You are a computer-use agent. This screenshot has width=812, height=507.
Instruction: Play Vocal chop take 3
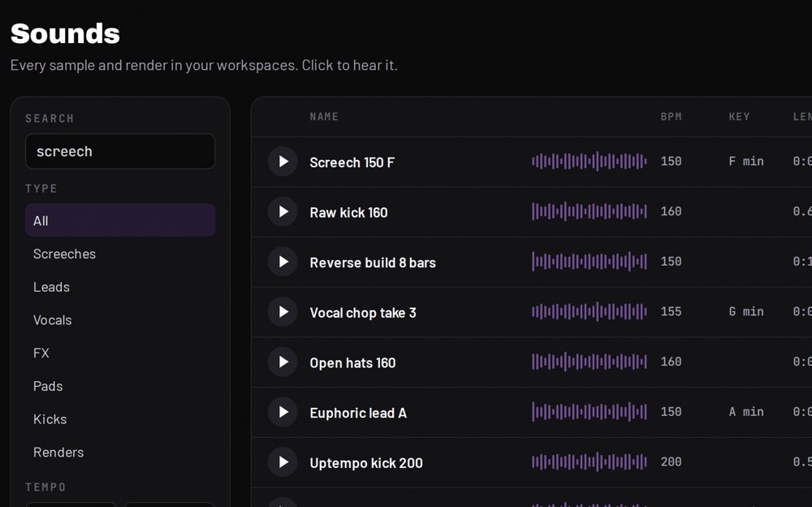[x=283, y=312]
